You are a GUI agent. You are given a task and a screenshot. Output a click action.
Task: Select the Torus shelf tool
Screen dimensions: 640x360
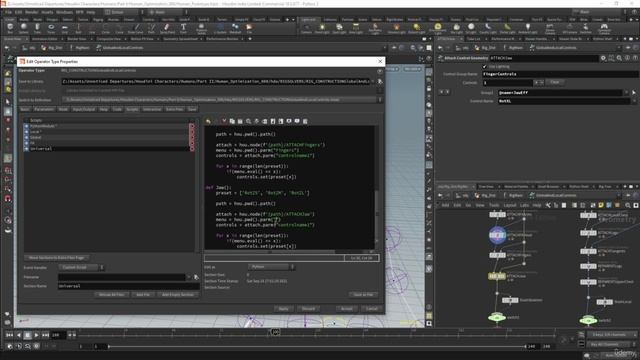pyautogui.click(x=51, y=28)
